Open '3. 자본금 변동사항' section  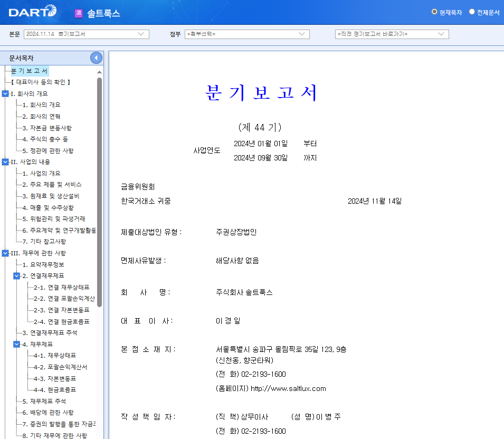coord(47,128)
